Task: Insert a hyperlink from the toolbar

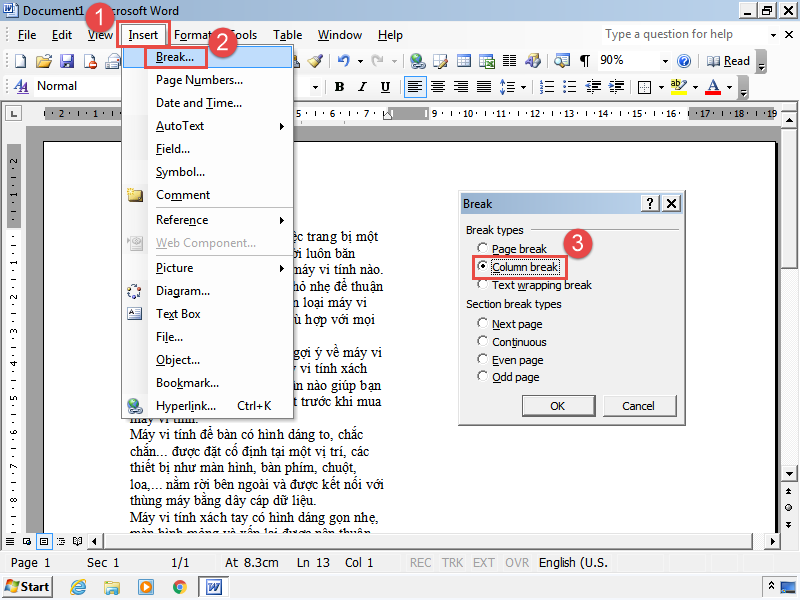Action: (x=417, y=61)
